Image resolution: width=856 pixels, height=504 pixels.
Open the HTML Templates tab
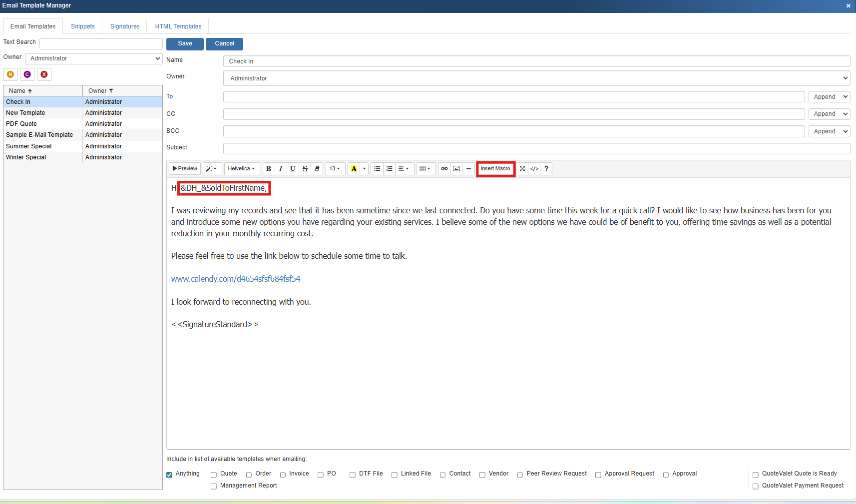pos(178,26)
